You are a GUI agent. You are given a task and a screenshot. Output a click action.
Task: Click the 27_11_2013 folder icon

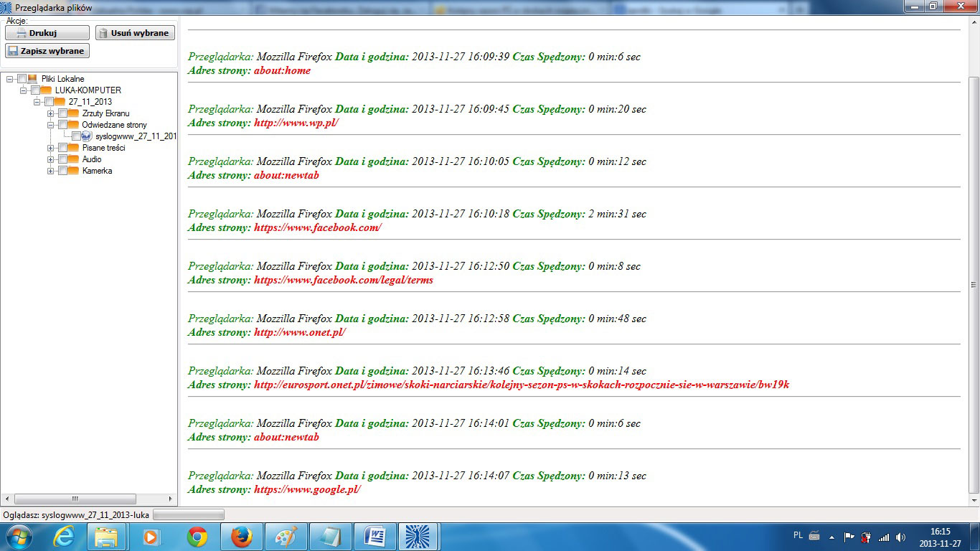click(x=60, y=102)
